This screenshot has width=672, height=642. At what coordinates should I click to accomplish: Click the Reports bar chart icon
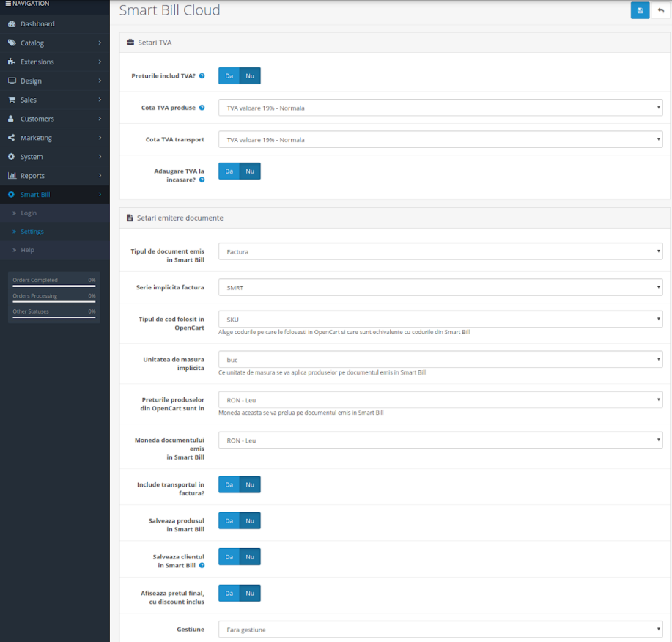pos(12,176)
